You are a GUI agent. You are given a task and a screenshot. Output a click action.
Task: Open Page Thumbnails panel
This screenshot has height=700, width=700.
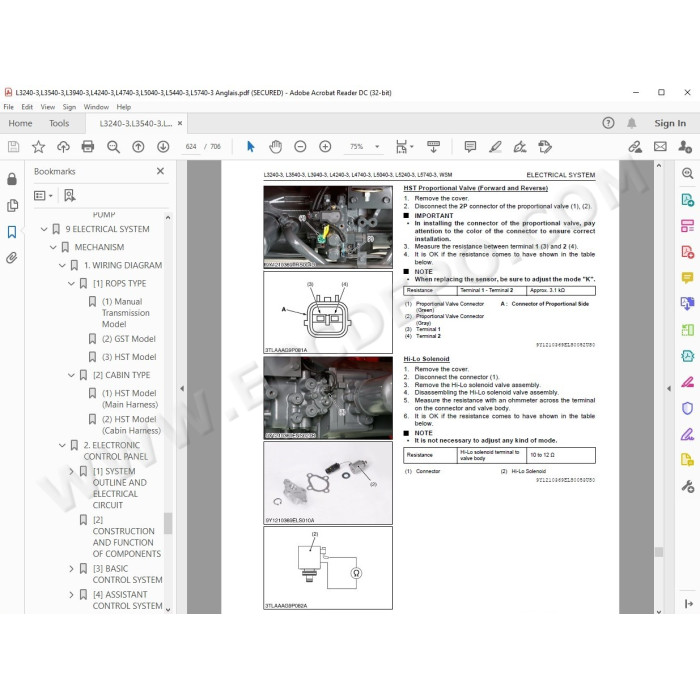(x=12, y=205)
